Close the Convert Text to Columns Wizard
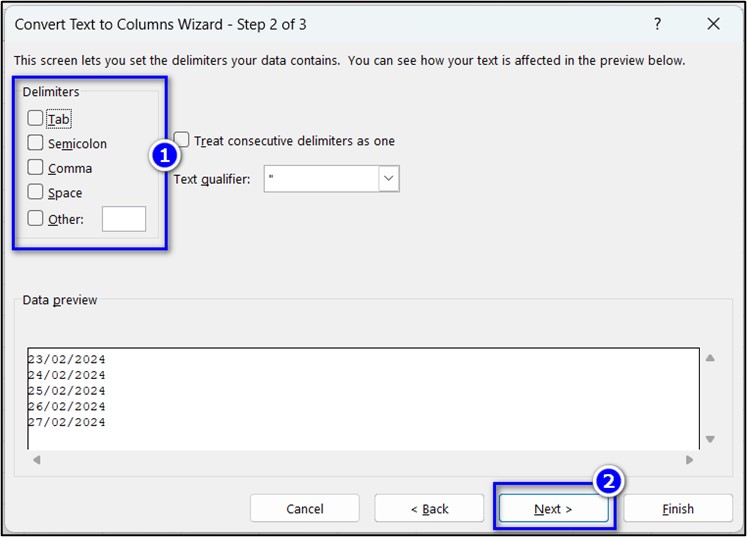Image resolution: width=747 pixels, height=537 pixels. pos(713,24)
